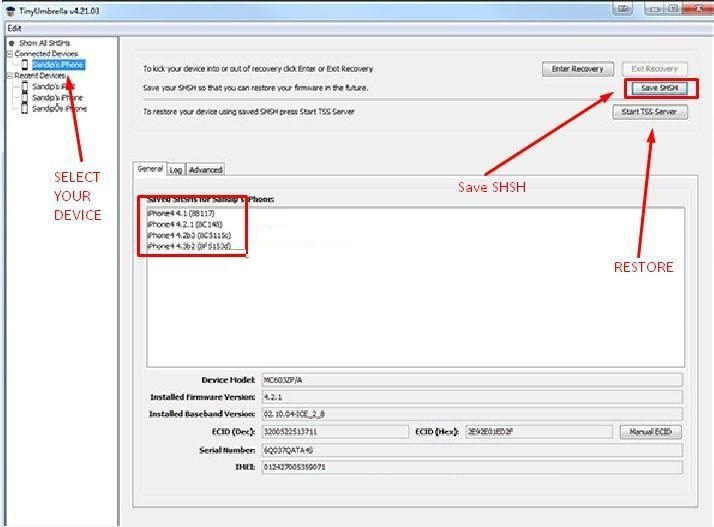This screenshot has width=714, height=527.
Task: Switch to the Log tab
Action: [176, 170]
